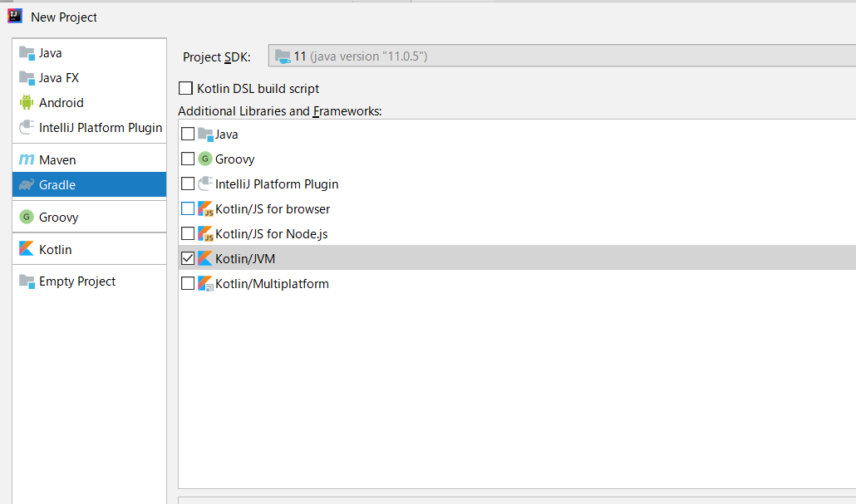Click Java library folder icon
The height and width of the screenshot is (504, 856).
[x=205, y=135]
